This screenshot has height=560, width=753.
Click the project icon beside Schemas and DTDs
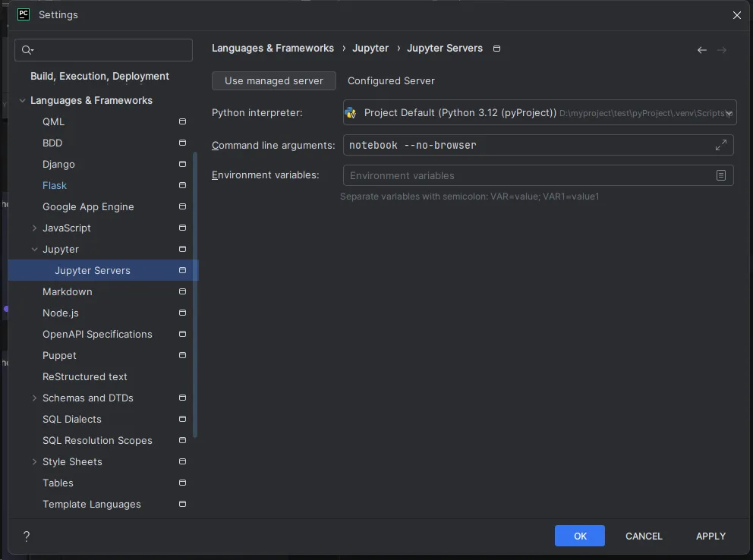[182, 398]
